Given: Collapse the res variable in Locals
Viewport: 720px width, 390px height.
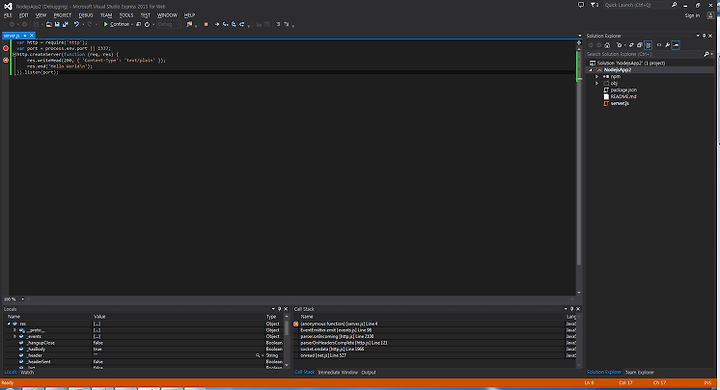Looking at the screenshot, I should point(9,324).
